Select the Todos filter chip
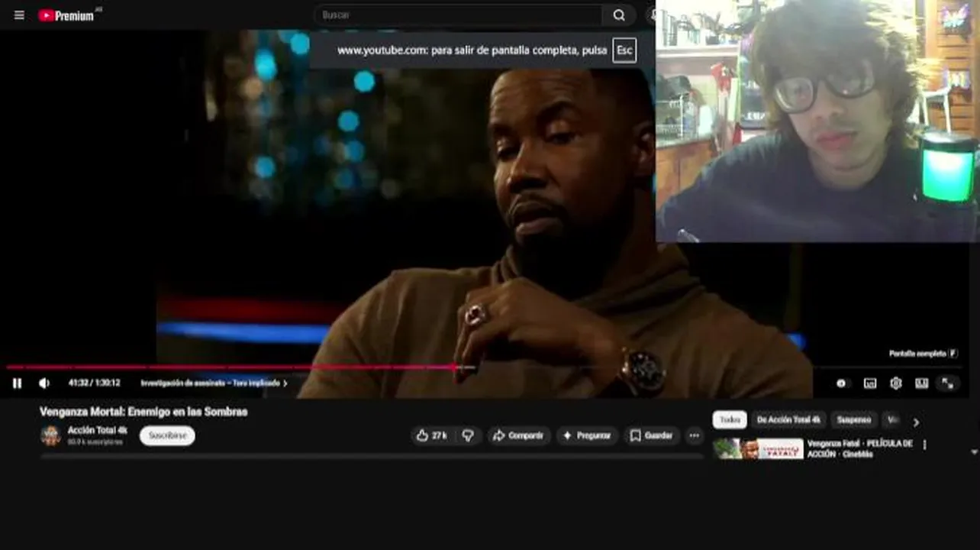Screen dimensions: 980x550 coord(730,420)
